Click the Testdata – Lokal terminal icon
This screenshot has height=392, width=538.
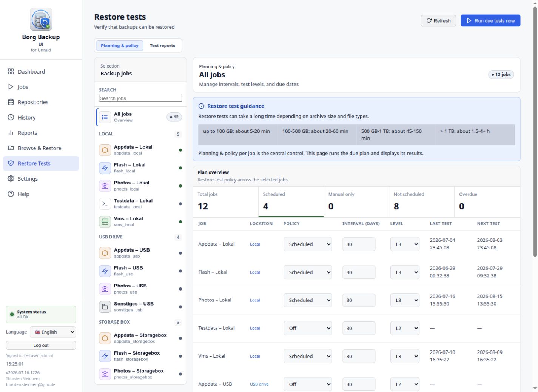point(105,204)
